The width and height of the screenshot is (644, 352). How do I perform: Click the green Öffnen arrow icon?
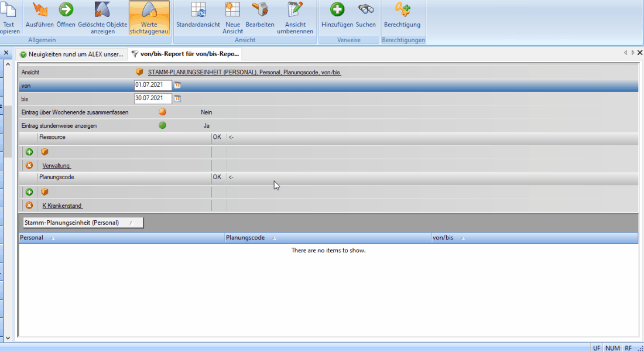coord(66,10)
